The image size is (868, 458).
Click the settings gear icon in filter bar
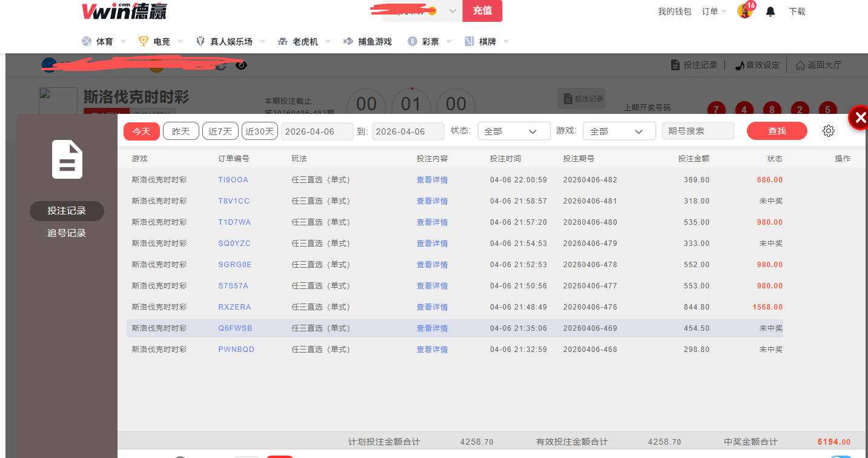coord(829,131)
